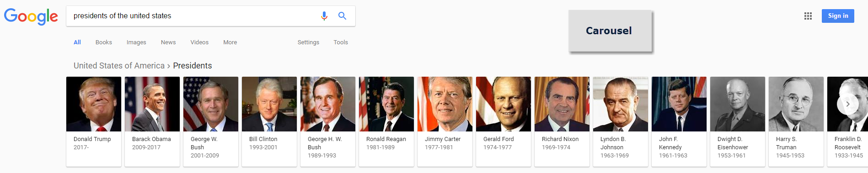This screenshot has width=868, height=173.
Task: Open the Google apps grid icon
Action: point(808,16)
